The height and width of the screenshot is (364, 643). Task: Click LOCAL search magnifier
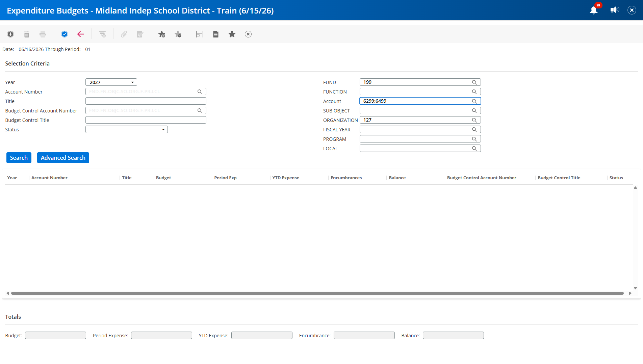click(474, 149)
